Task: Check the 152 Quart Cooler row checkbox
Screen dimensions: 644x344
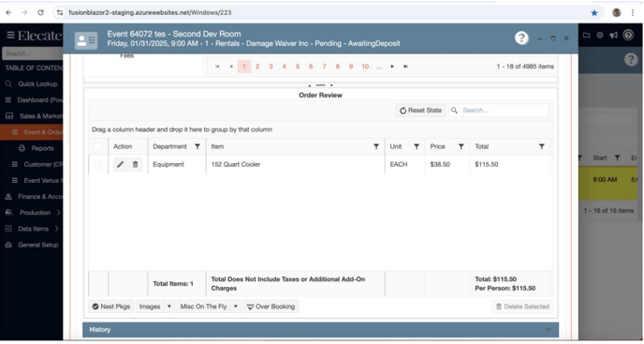Action: tap(97, 165)
